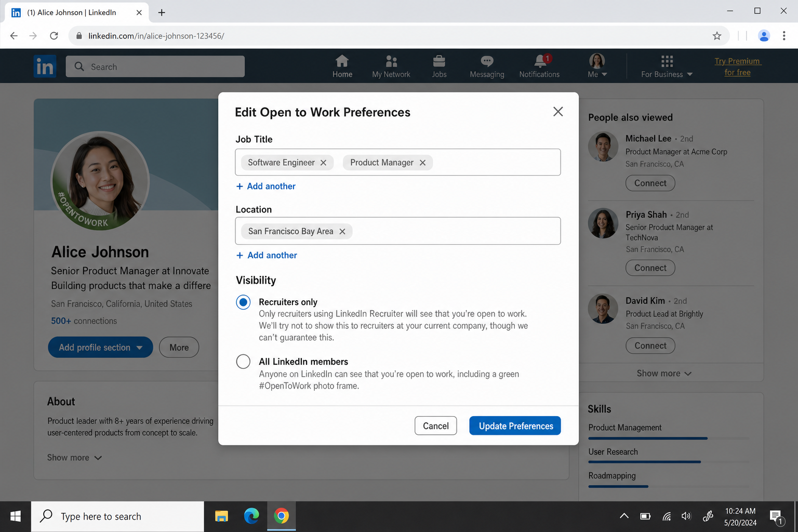Connect with Michael Lee
This screenshot has height=532, width=798.
point(650,183)
